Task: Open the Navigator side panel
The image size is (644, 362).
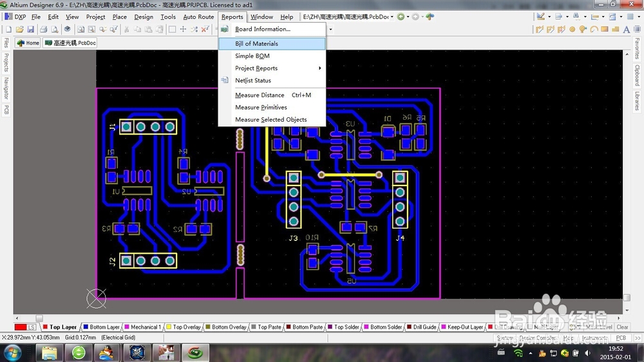Action: 6,88
